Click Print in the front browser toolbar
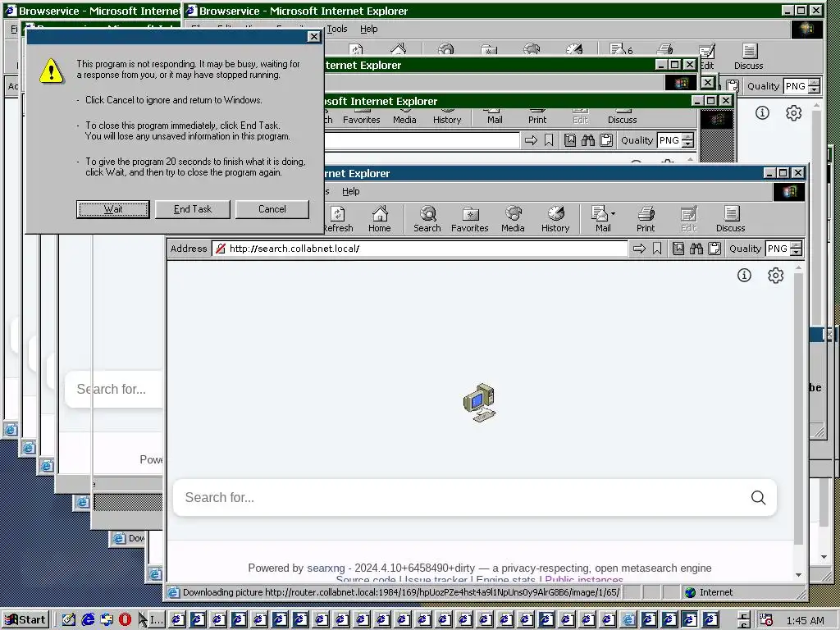840x630 pixels. (646, 219)
